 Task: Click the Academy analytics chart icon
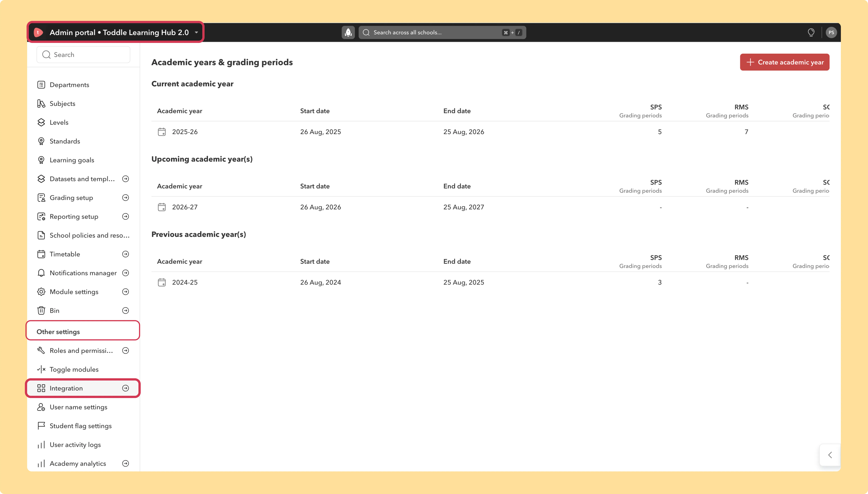(41, 464)
